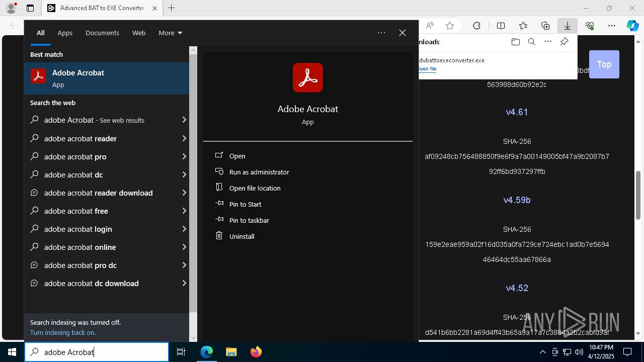The image size is (644, 362).
Task: Open Edge browser profile icon
Action: [x=11, y=8]
